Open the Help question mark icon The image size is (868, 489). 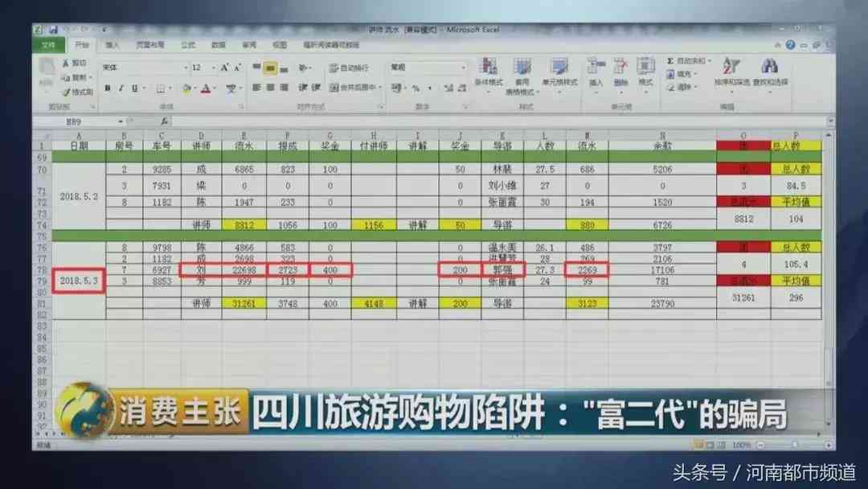coord(789,45)
